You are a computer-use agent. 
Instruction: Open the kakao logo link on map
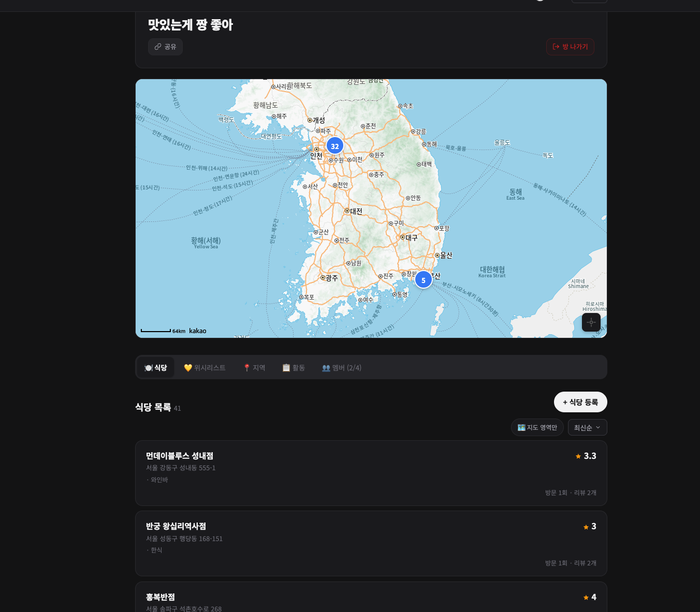click(x=198, y=331)
